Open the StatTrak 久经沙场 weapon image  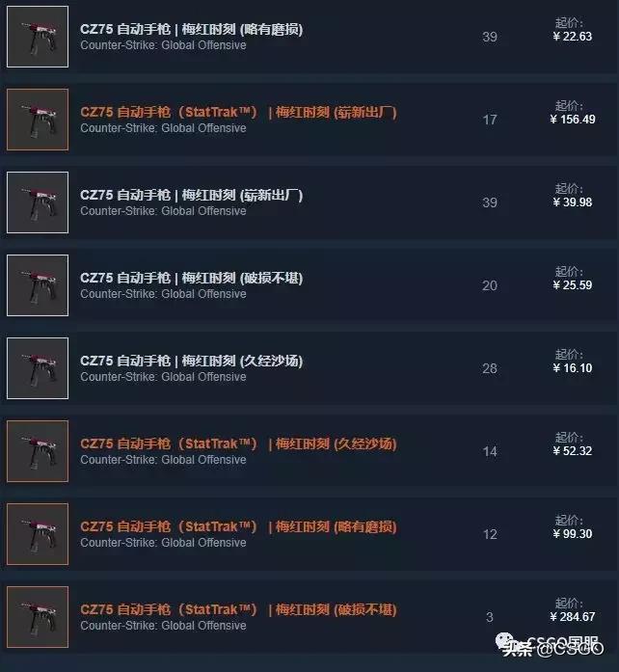coord(38,451)
